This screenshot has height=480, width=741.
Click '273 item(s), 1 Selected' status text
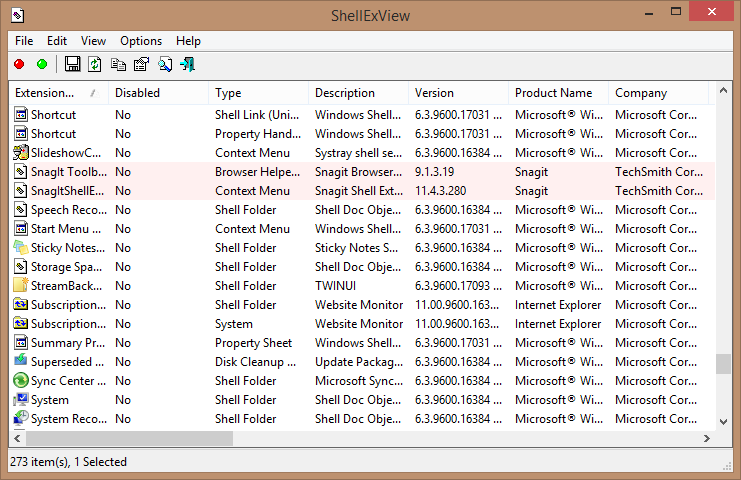[x=69, y=462]
